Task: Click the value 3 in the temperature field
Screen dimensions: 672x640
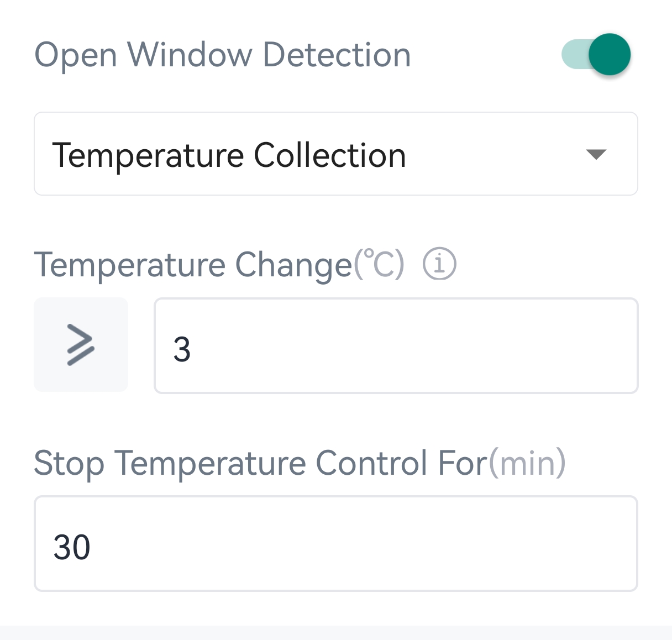Action: (x=182, y=349)
